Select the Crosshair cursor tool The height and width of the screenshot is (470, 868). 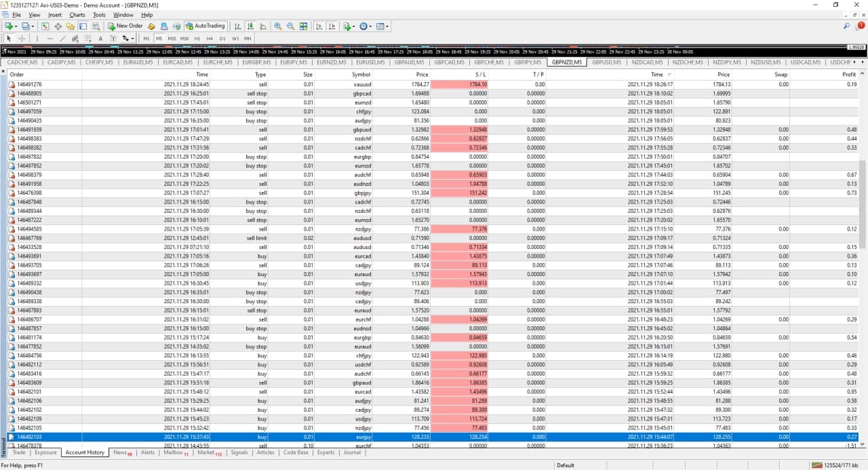click(x=22, y=39)
